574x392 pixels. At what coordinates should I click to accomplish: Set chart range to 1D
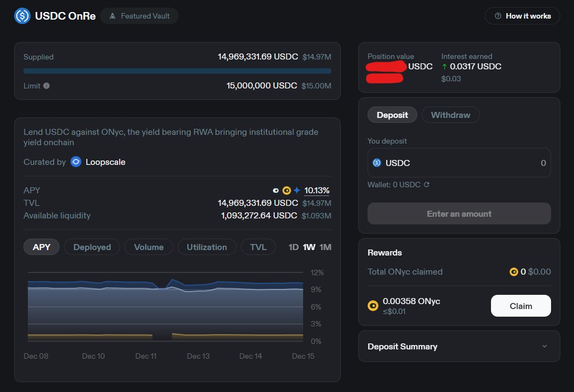pyautogui.click(x=294, y=247)
